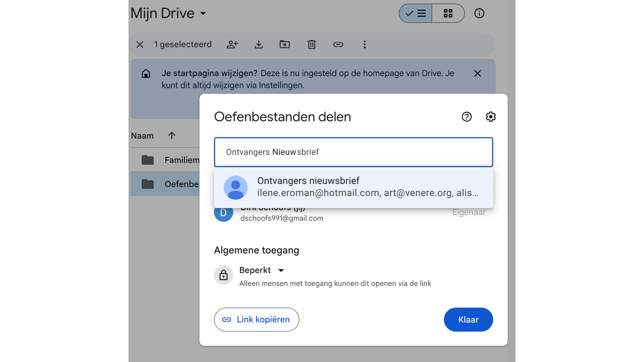Viewport: 644px width, 362px height.
Task: Select the Ontvangers nieuwsbrief suggestion
Action: pos(353,187)
